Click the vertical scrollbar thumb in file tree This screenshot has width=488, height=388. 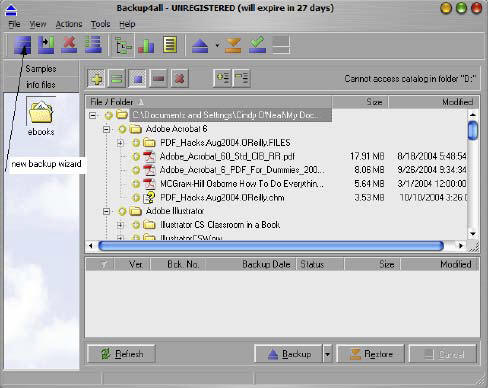point(473,130)
